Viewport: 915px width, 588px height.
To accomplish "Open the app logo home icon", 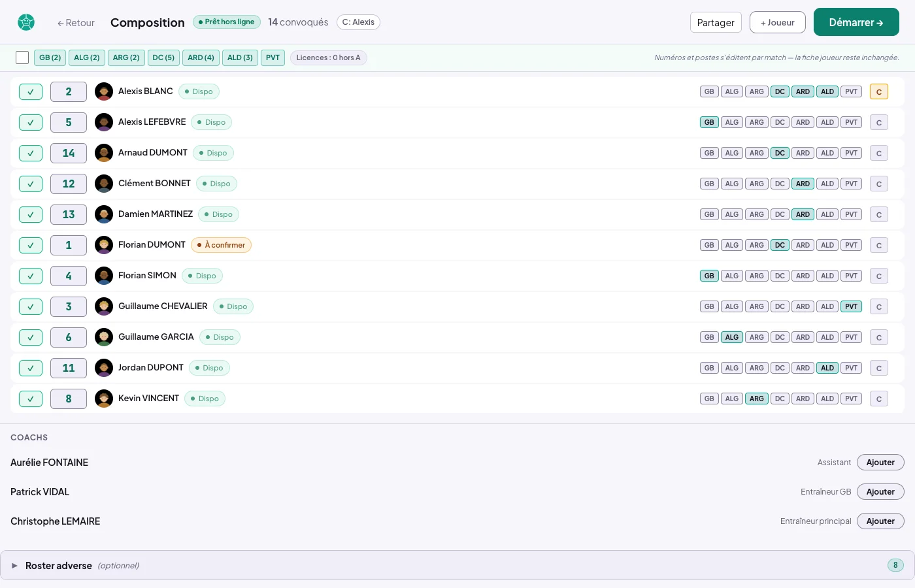I will pyautogui.click(x=26, y=22).
